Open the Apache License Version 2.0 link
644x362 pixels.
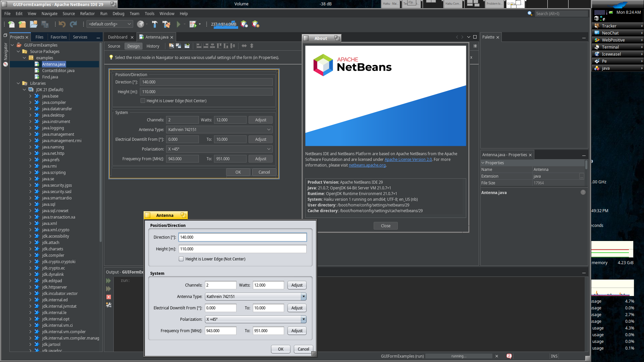(x=408, y=160)
